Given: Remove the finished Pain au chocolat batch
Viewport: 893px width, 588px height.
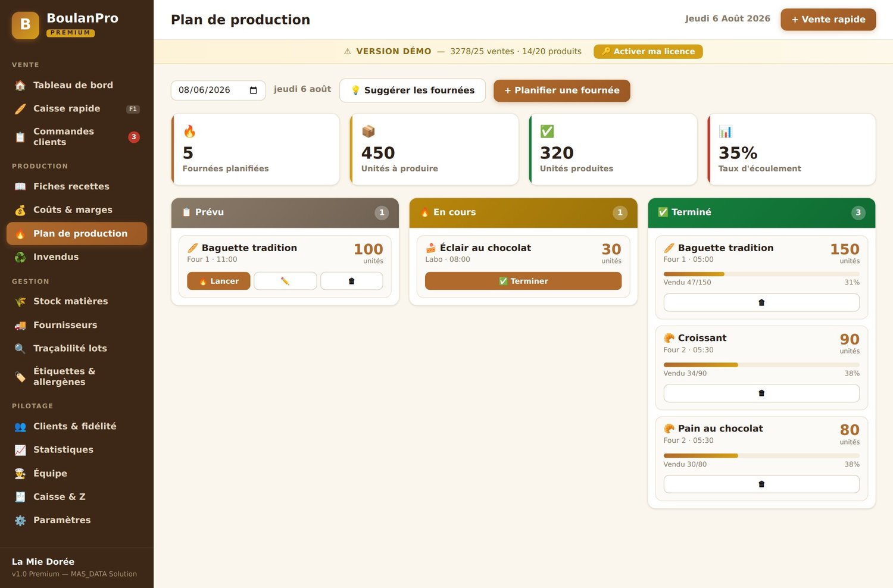Looking at the screenshot, I should (x=761, y=484).
